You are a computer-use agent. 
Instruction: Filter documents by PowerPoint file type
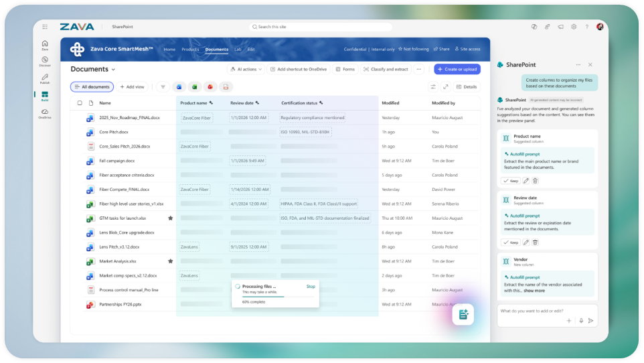(x=210, y=87)
